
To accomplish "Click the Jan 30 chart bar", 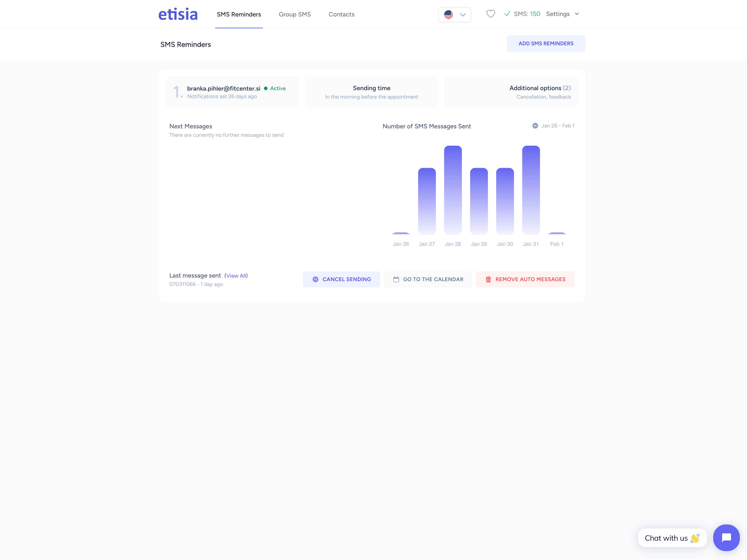I will tap(505, 201).
